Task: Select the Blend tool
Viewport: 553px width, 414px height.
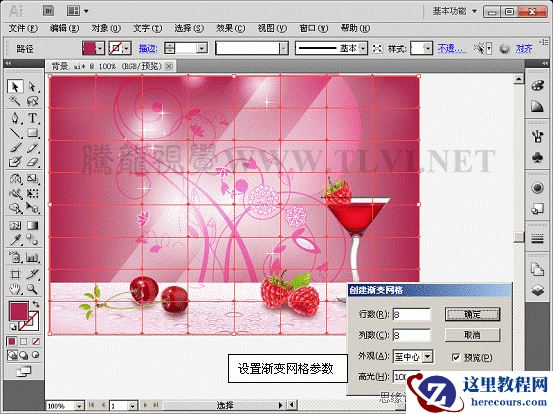Action: pos(32,240)
